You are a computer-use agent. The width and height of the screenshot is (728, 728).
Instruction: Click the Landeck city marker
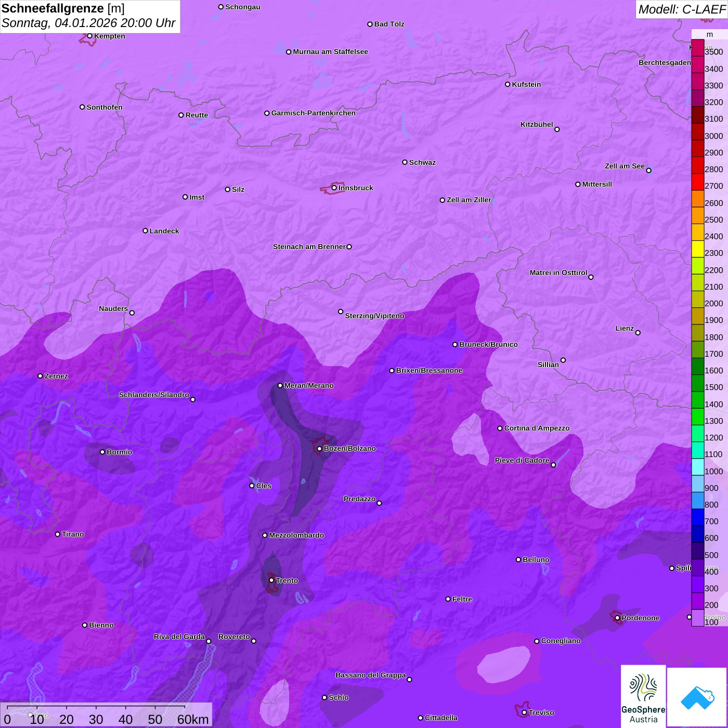tap(146, 231)
